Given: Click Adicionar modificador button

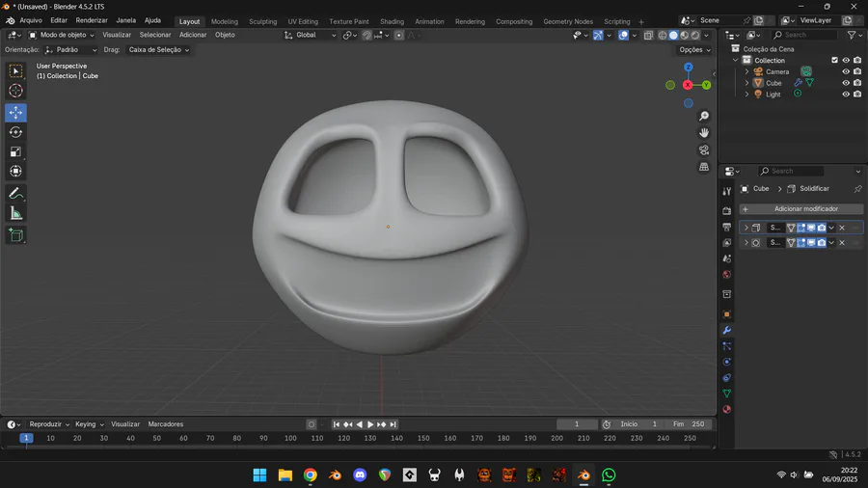Looking at the screenshot, I should tap(801, 209).
